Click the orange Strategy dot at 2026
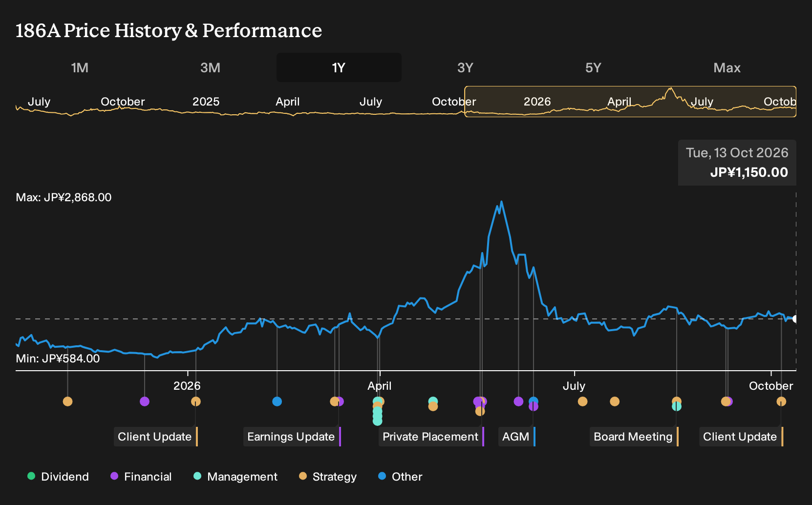The image size is (812, 505). coord(196,401)
